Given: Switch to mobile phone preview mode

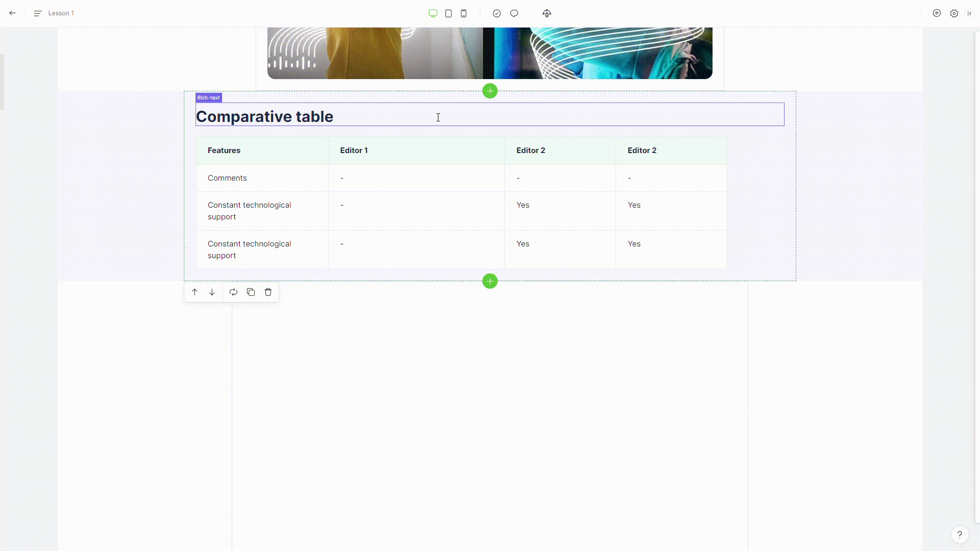Looking at the screenshot, I should pyautogui.click(x=463, y=13).
